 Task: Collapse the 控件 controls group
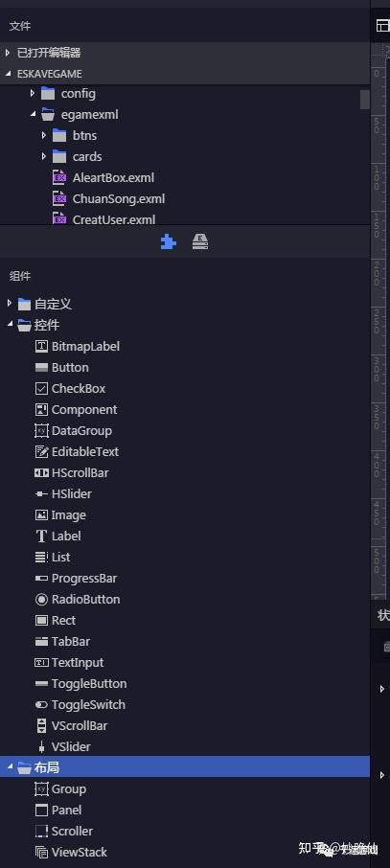(x=9, y=325)
